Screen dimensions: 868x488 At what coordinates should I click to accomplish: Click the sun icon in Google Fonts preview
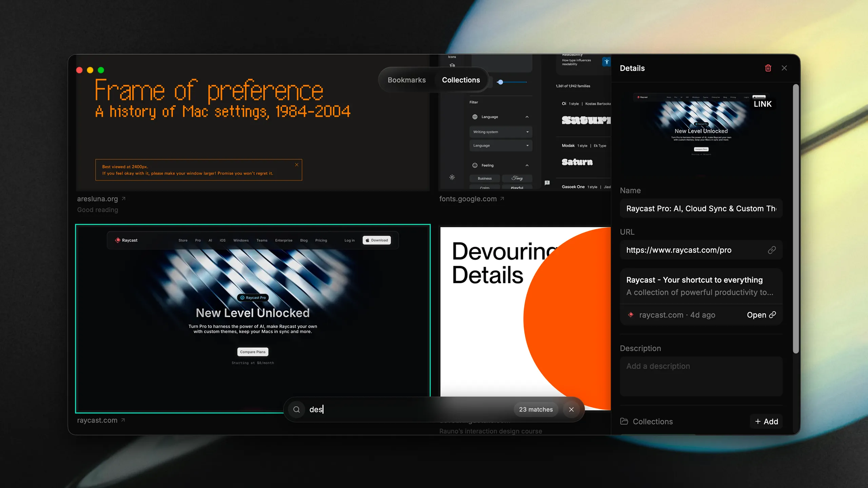[452, 177]
